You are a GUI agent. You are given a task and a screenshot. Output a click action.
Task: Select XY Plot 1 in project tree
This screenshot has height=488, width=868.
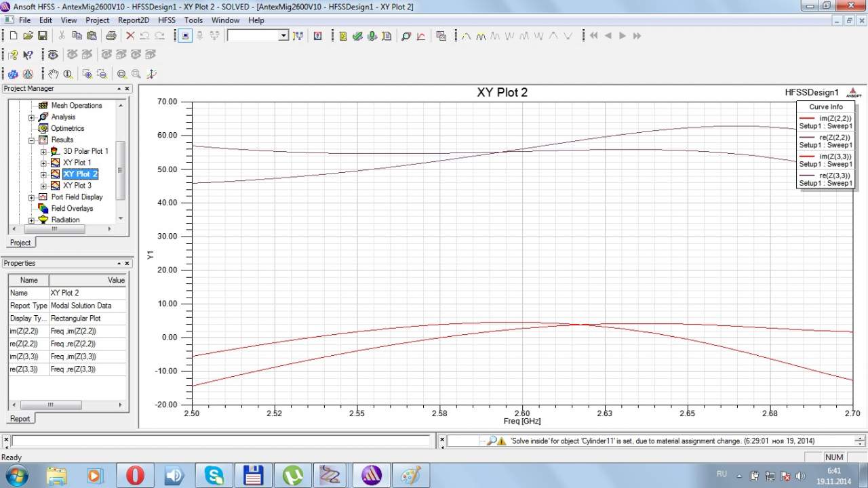[77, 163]
